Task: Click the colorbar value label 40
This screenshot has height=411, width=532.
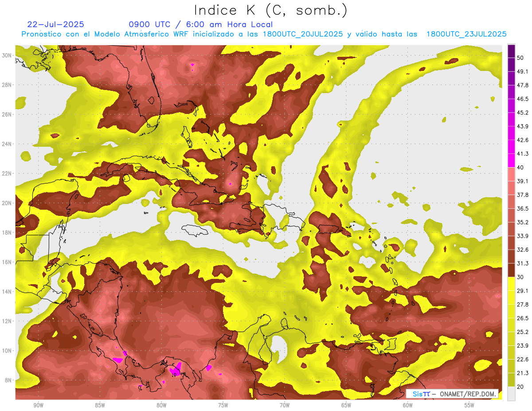Action: coord(520,167)
